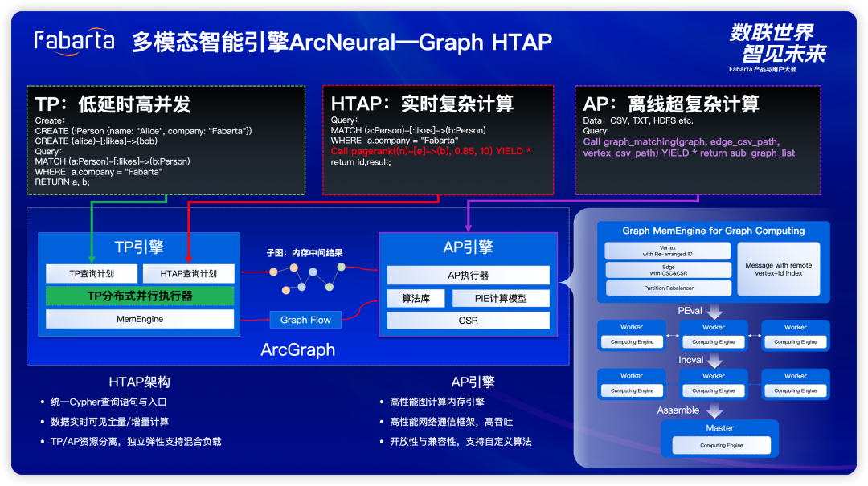Click the 'PEval' stage label
The width and height of the screenshot is (868, 486).
click(x=690, y=311)
